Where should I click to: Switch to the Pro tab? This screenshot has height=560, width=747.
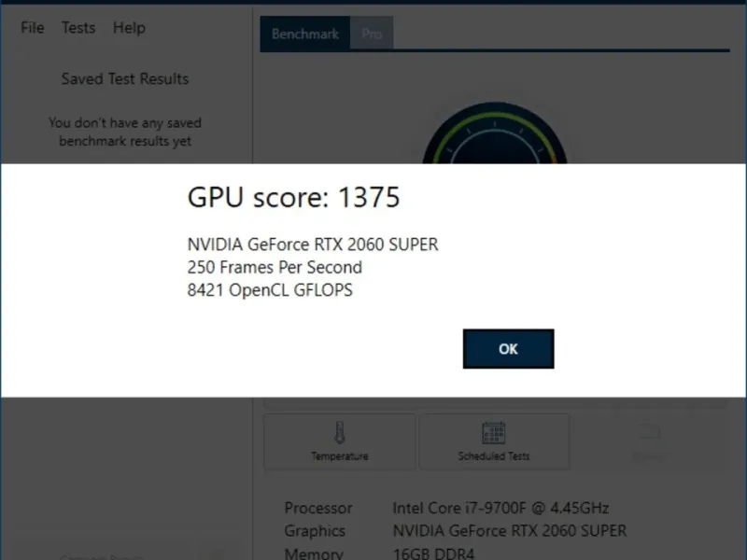[372, 34]
